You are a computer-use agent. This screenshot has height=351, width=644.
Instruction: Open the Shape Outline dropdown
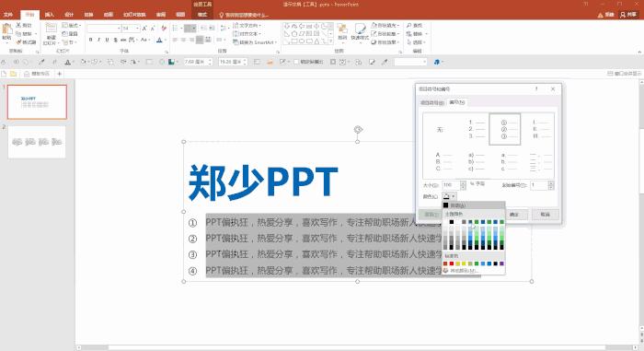pos(385,34)
